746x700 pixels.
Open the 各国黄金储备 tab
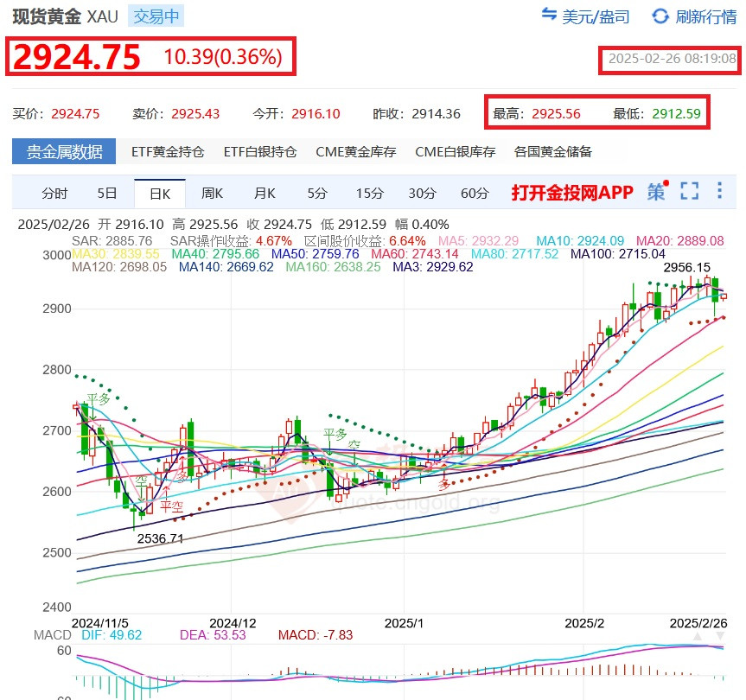pyautogui.click(x=553, y=152)
